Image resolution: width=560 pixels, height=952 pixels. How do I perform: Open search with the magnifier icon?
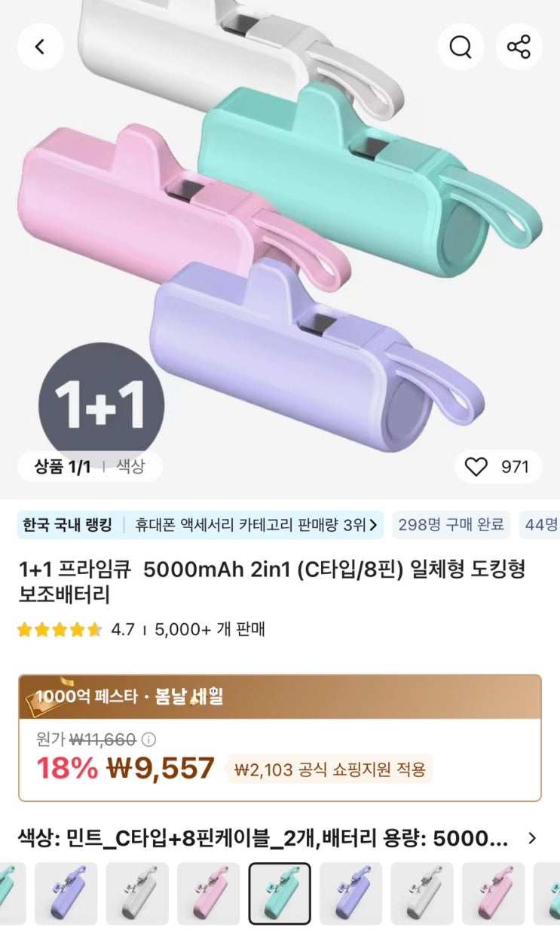click(460, 47)
